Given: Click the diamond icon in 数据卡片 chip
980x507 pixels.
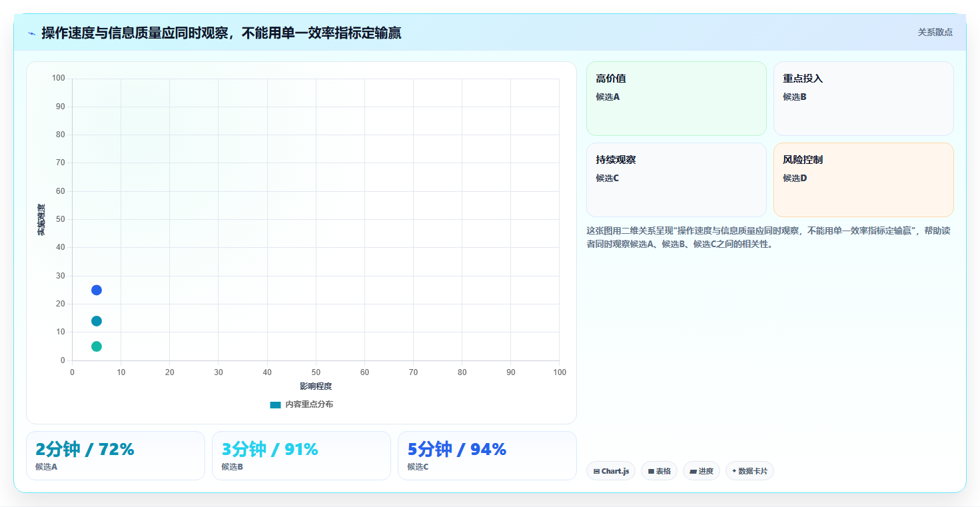Looking at the screenshot, I should point(734,470).
